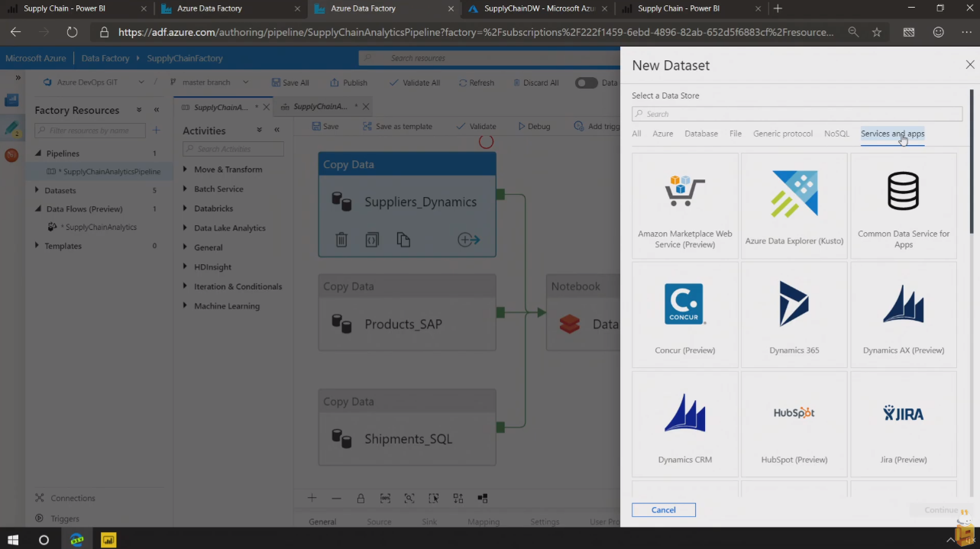
Task: Switch to the Database filter tab
Action: (x=700, y=134)
